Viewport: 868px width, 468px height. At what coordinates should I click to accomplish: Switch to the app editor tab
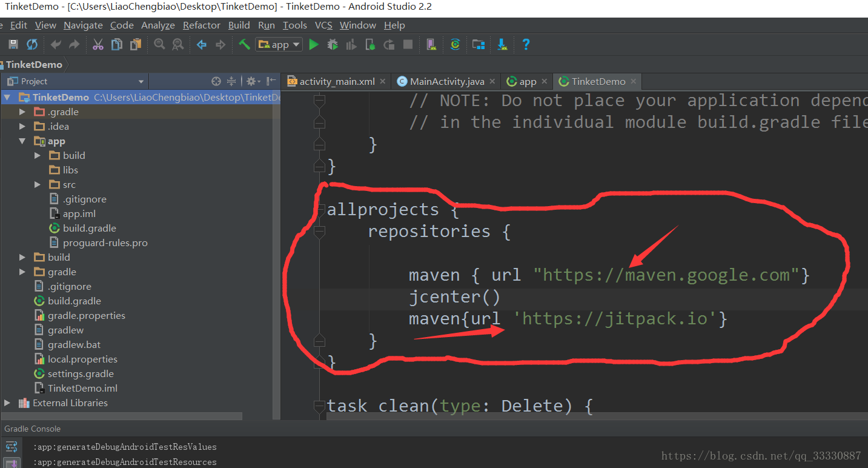528,81
